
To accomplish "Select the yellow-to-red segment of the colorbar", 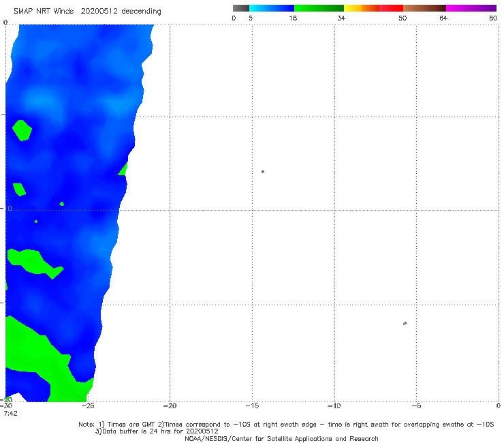I will 373,8.
